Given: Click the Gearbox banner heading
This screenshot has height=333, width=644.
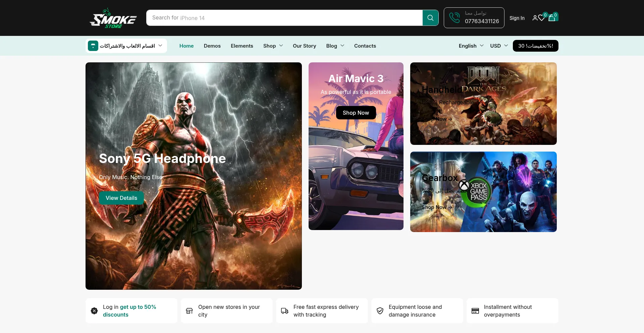Looking at the screenshot, I should [x=440, y=178].
